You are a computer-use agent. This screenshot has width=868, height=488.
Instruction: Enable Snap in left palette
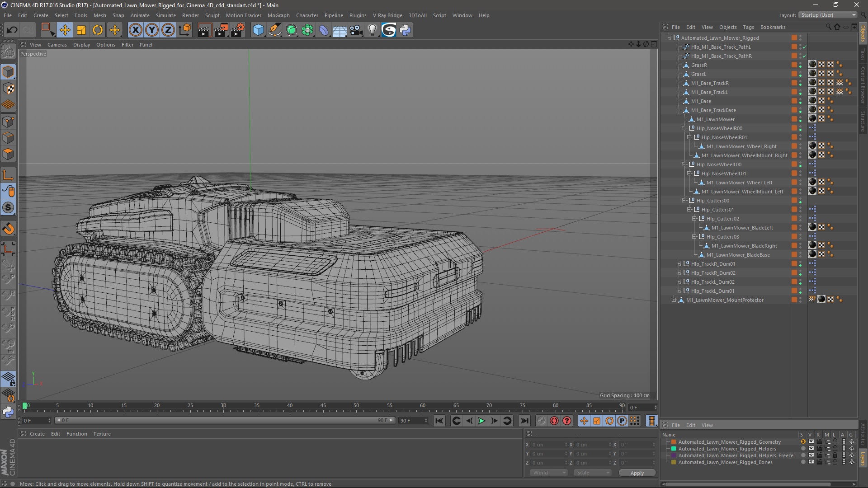pos(8,207)
